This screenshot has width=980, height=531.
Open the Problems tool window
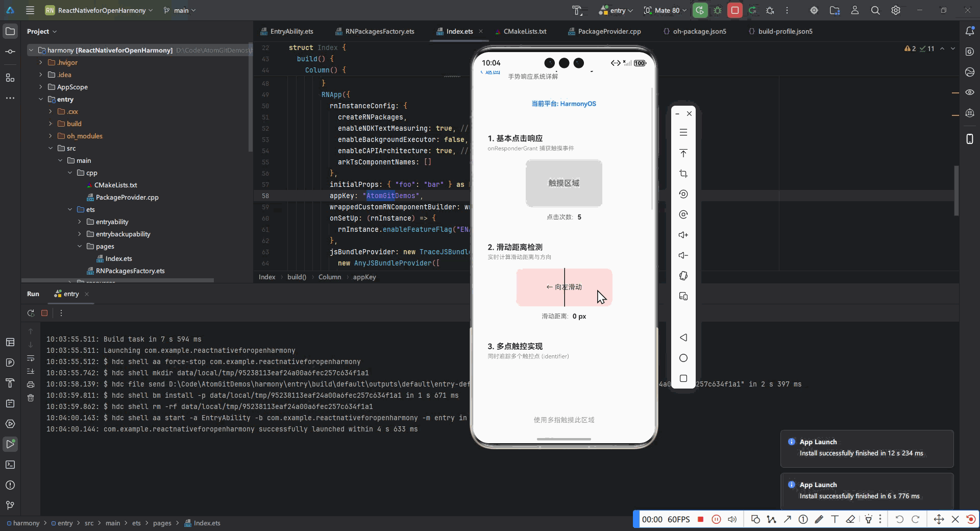click(x=10, y=485)
